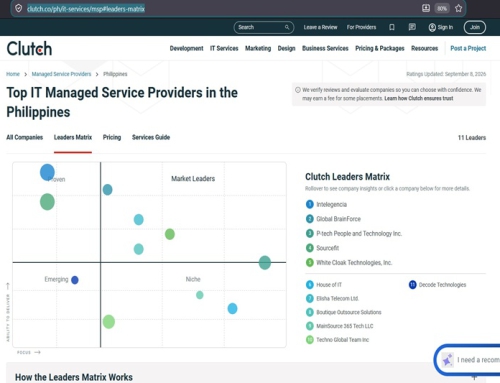Click the teal bubble on the horizontal axis

click(265, 262)
